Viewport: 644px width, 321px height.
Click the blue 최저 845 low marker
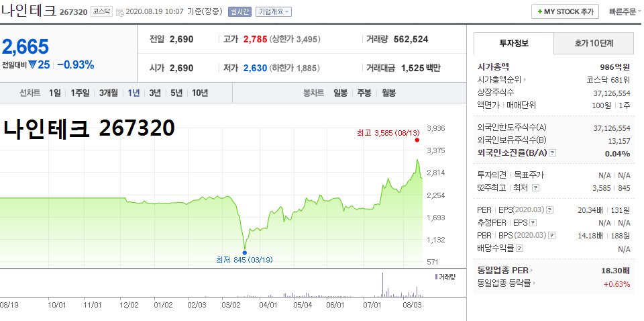click(x=245, y=253)
